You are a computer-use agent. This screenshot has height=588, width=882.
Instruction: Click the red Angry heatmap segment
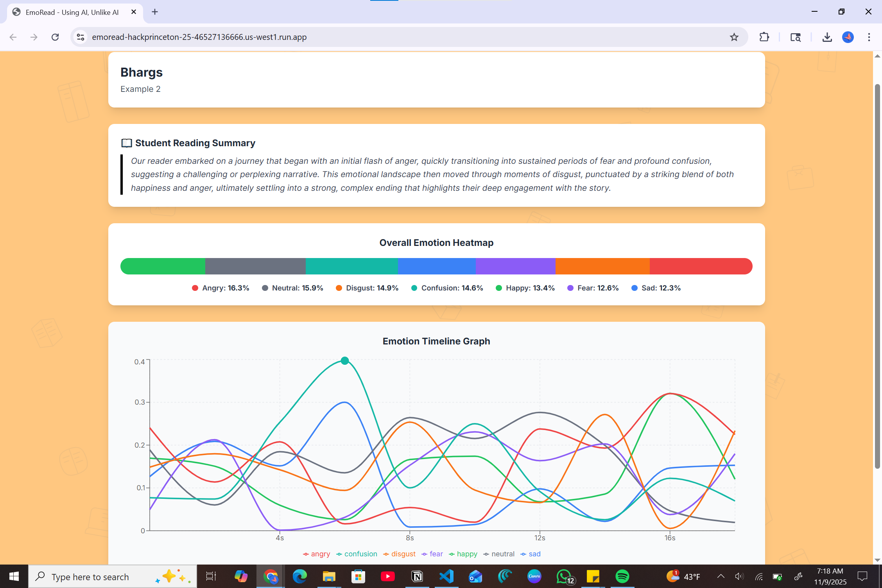click(x=701, y=266)
